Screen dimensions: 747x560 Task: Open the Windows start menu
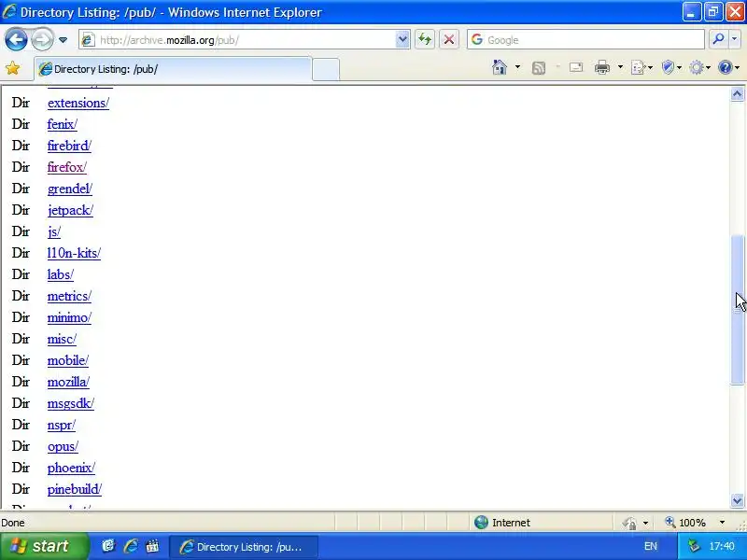point(44,546)
